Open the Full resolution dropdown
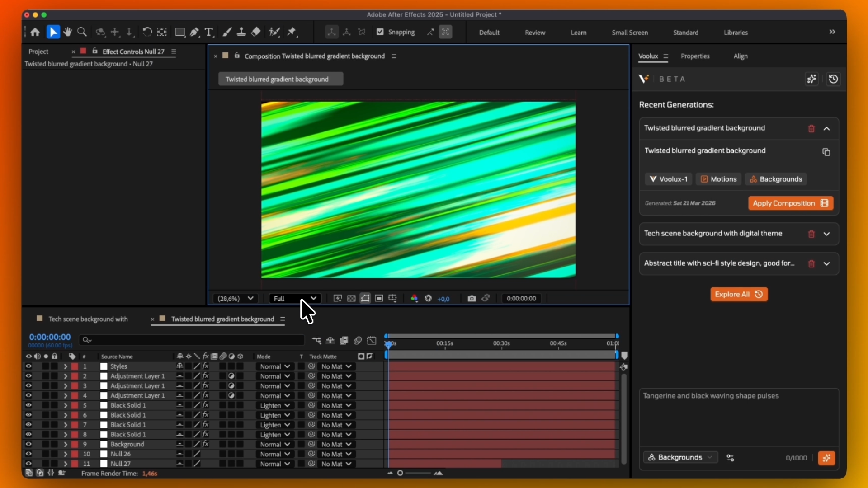This screenshot has width=868, height=488. (295, 299)
